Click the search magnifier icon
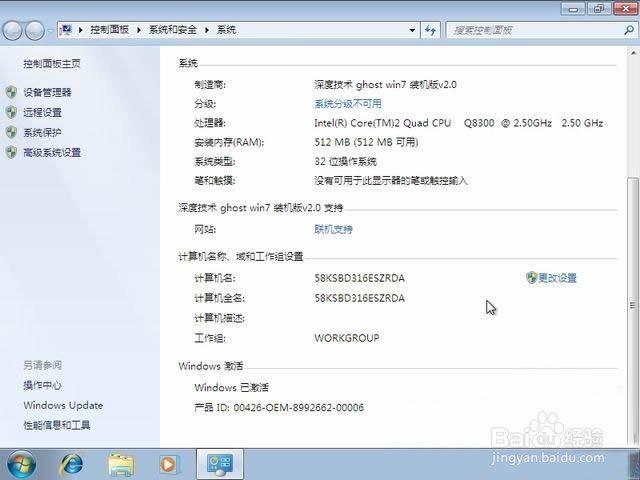640x480 pixels. tap(629, 30)
